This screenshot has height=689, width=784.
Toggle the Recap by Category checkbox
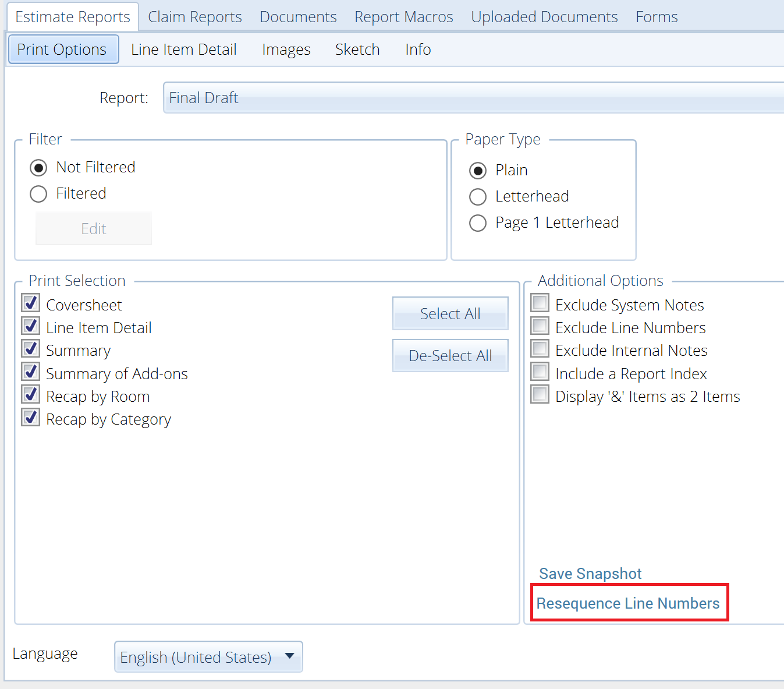[31, 417]
